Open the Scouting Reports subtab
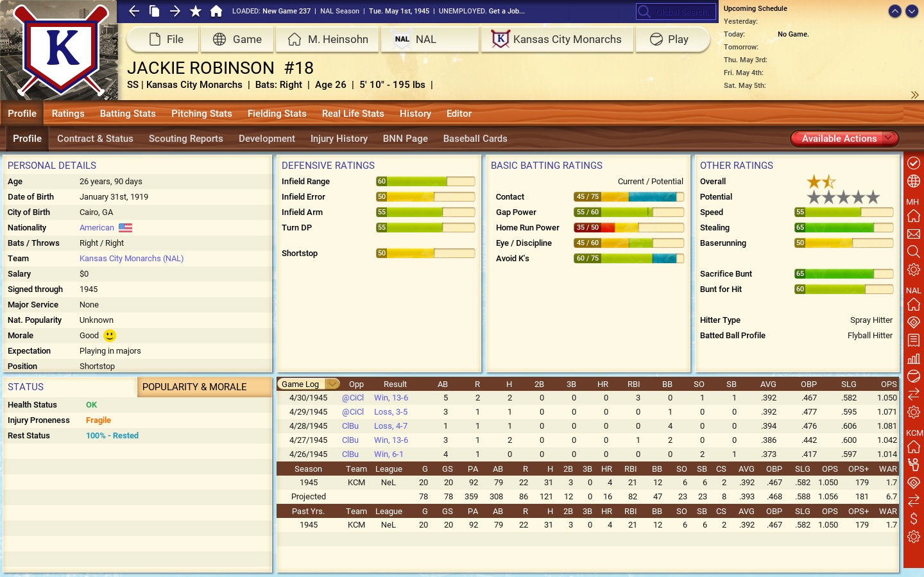The width and height of the screenshot is (924, 577). click(185, 139)
